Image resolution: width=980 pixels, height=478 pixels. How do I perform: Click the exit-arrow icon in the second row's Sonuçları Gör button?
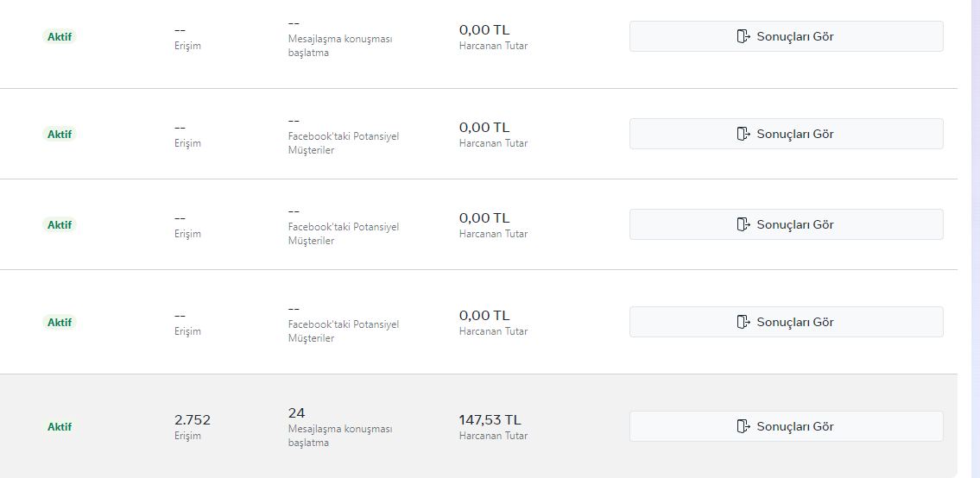(743, 134)
